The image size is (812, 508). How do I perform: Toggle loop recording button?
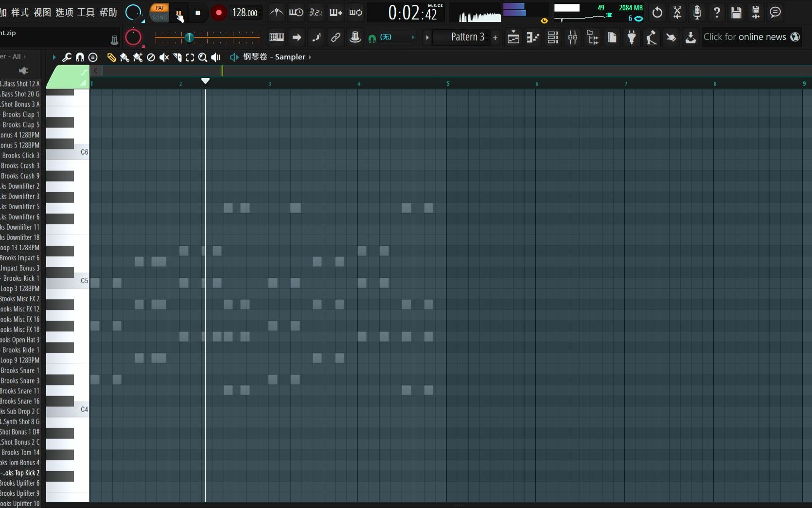(356, 12)
